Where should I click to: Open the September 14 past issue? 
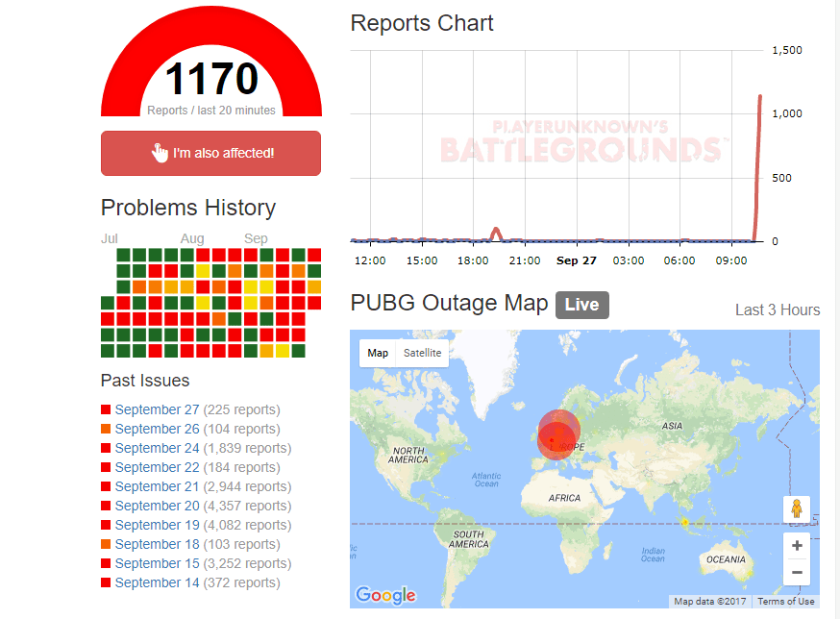[x=157, y=582]
